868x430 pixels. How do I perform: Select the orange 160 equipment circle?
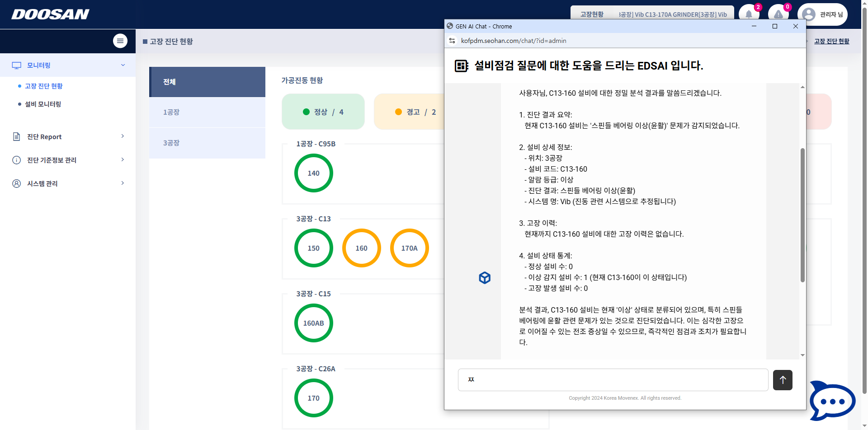tap(361, 248)
